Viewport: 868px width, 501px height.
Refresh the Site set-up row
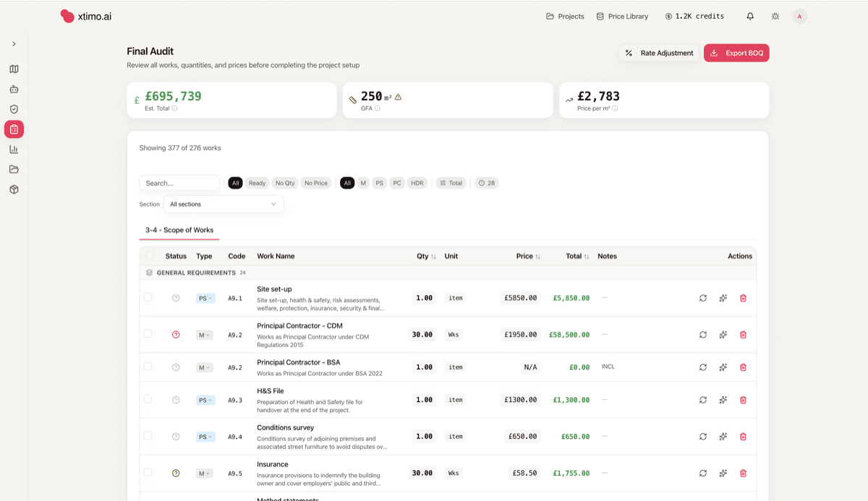click(703, 298)
